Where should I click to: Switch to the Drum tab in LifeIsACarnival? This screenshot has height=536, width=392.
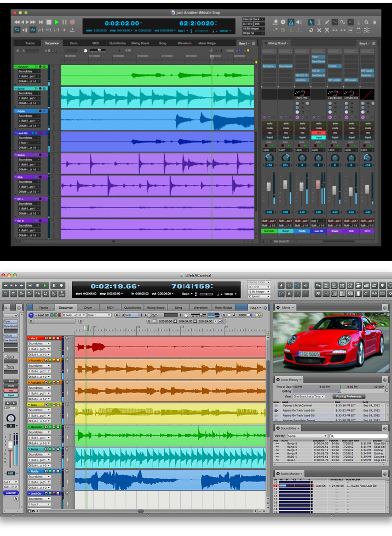click(x=88, y=308)
